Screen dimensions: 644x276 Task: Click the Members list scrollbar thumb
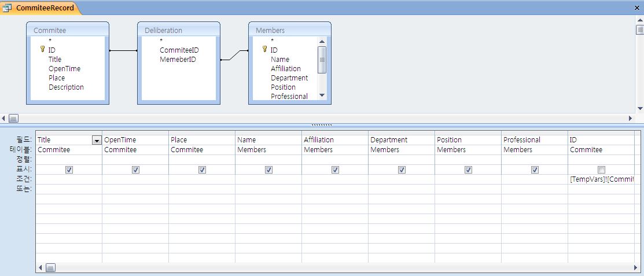tap(322, 60)
